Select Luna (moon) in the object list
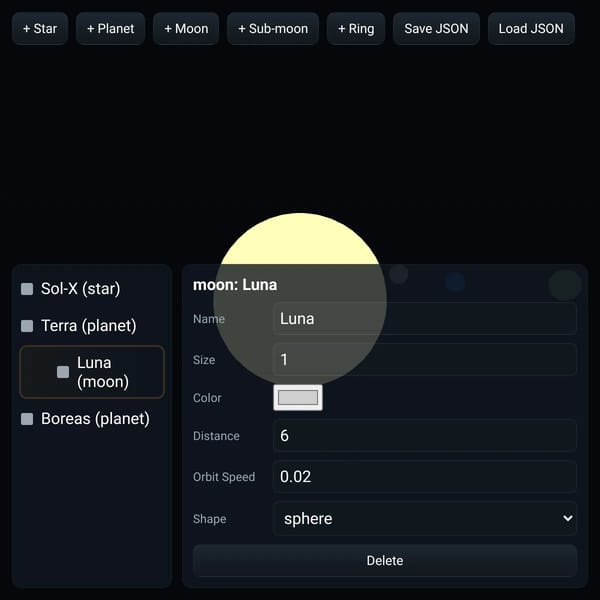 coord(92,372)
